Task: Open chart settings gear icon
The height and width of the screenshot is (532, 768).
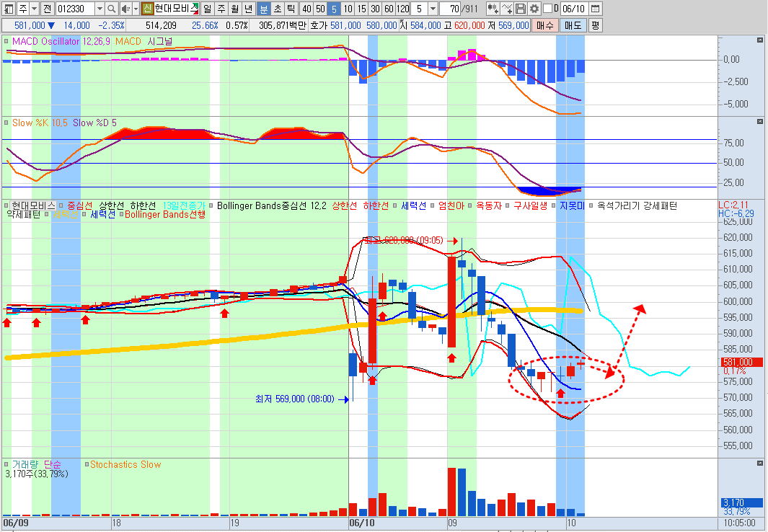Action: coord(534,9)
